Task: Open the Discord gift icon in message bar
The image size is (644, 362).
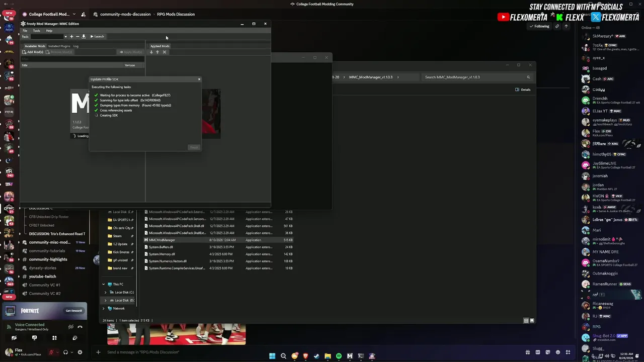Action: (x=528, y=352)
